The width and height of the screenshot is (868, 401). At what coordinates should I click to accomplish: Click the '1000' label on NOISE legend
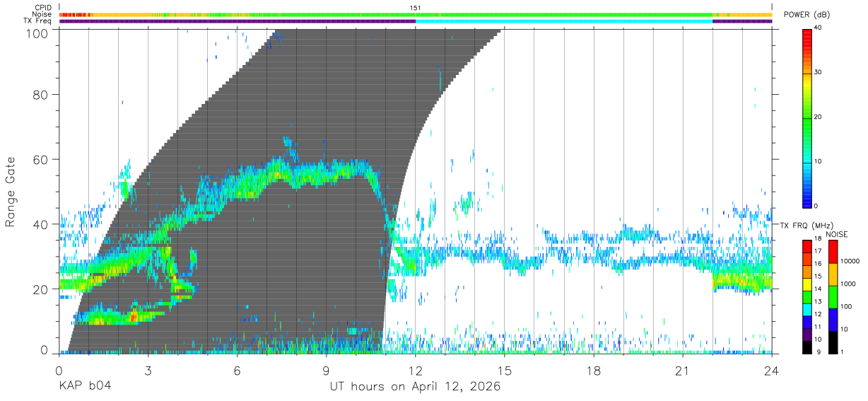pyautogui.click(x=848, y=284)
